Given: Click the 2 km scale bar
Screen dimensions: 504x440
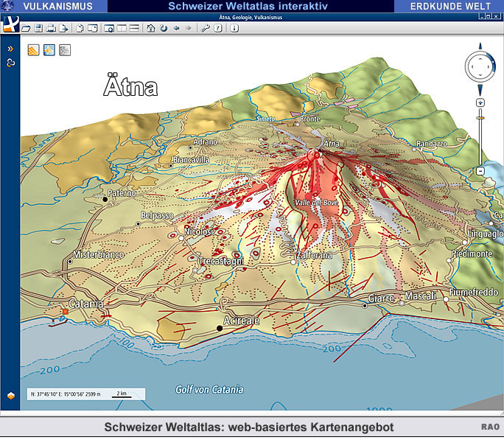Looking at the screenshot, I should pyautogui.click(x=122, y=394).
